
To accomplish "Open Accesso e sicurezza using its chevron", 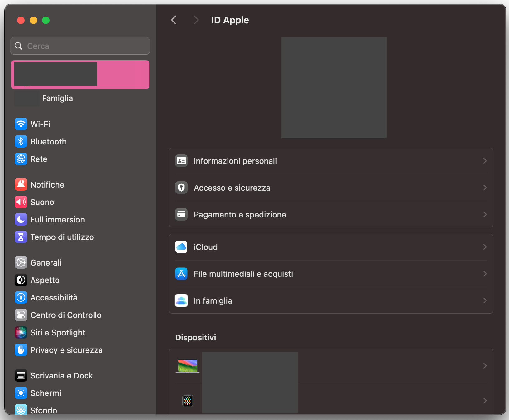I will coord(484,188).
